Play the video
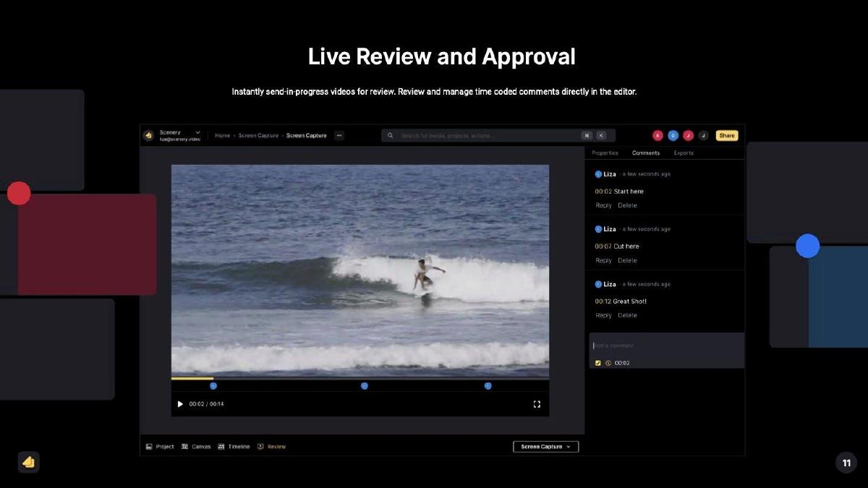The height and width of the screenshot is (488, 868). pos(180,404)
